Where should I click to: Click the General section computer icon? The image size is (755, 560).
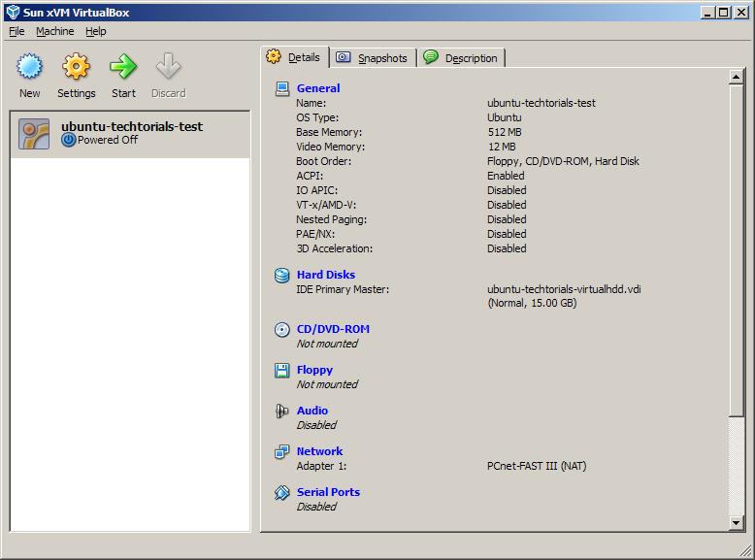point(282,88)
